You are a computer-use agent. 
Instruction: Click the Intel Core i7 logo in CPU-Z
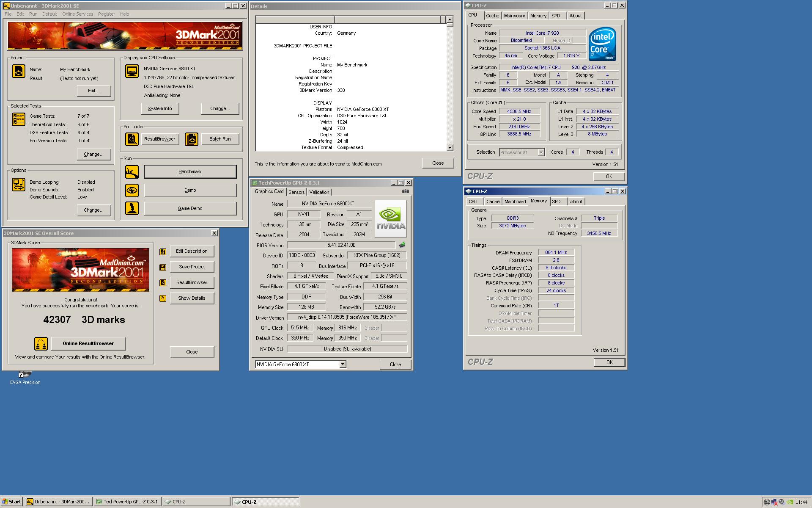click(x=602, y=44)
